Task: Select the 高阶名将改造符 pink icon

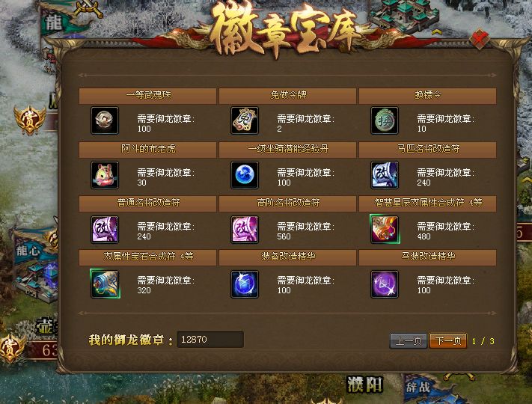Action: coord(244,229)
